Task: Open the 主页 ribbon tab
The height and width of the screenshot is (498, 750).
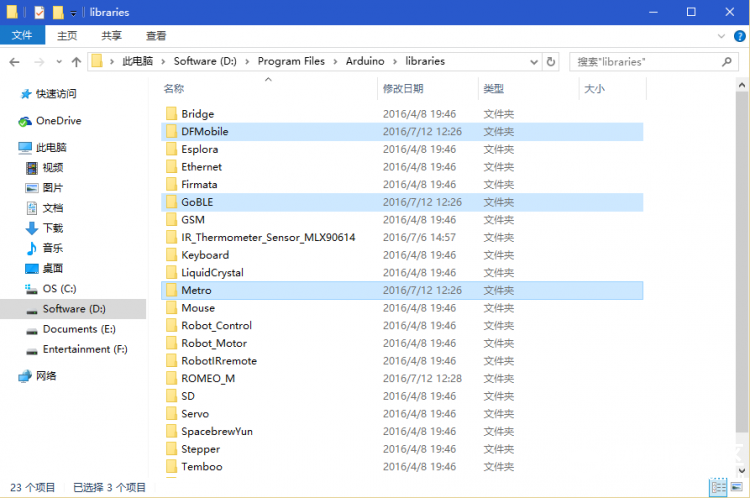Action: tap(67, 36)
